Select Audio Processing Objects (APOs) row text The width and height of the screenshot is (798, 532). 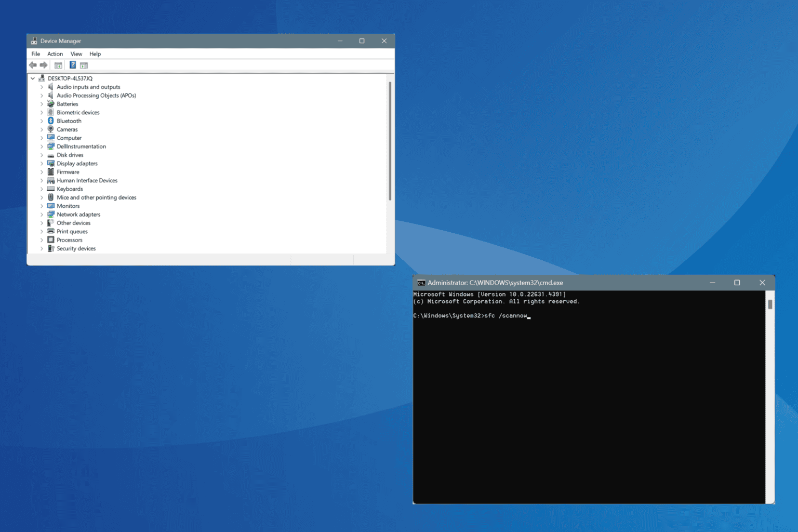pos(96,96)
